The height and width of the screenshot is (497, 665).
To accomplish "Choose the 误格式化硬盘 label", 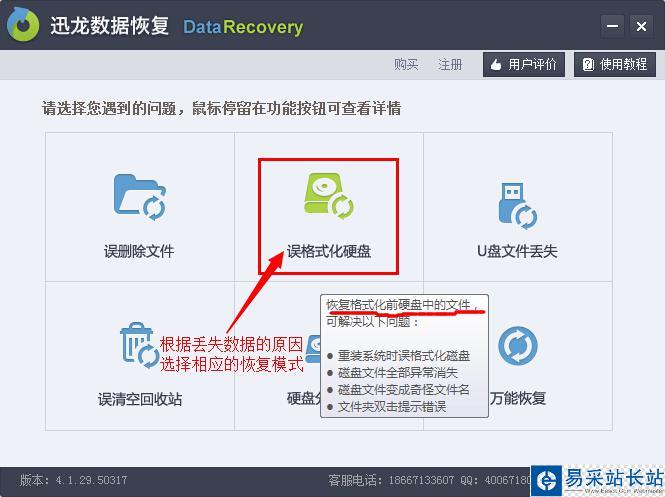I will 329,251.
